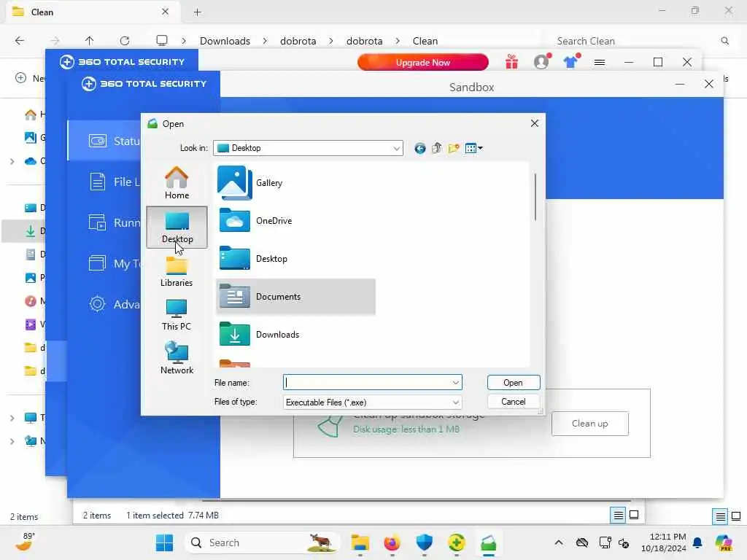
Task: Select This PC in the places bar
Action: click(x=177, y=315)
